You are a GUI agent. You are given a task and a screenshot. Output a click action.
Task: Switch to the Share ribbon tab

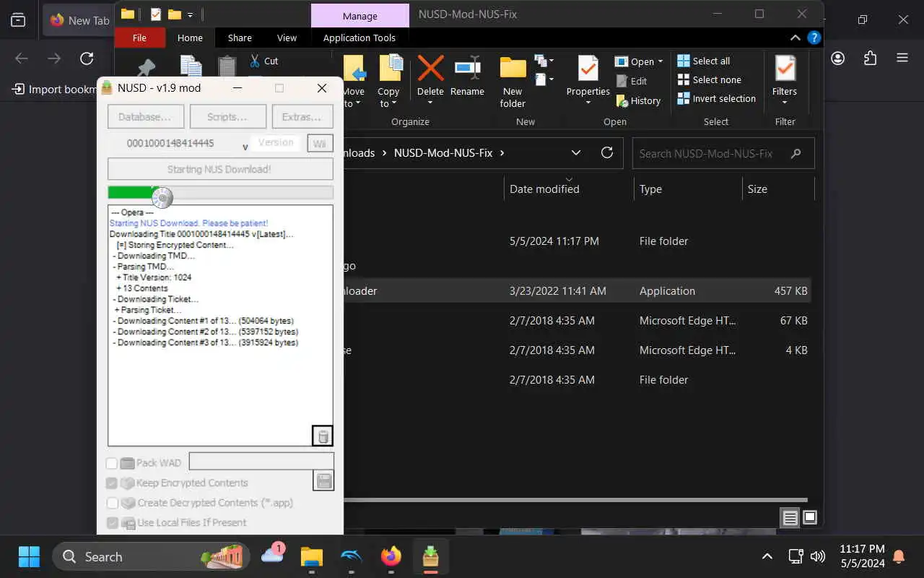point(240,38)
